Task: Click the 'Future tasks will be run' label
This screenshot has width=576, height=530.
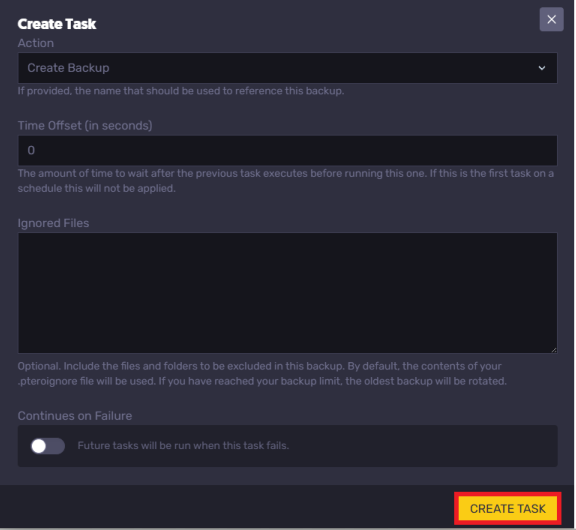Action: (x=183, y=446)
